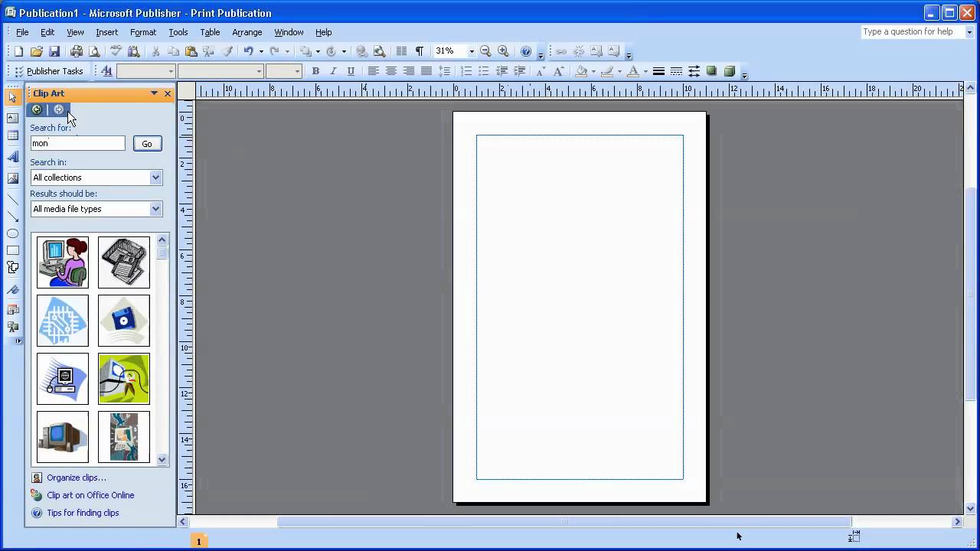The width and height of the screenshot is (980, 551).
Task: Choose the WordArt tool in side toolbar
Action: [x=12, y=157]
